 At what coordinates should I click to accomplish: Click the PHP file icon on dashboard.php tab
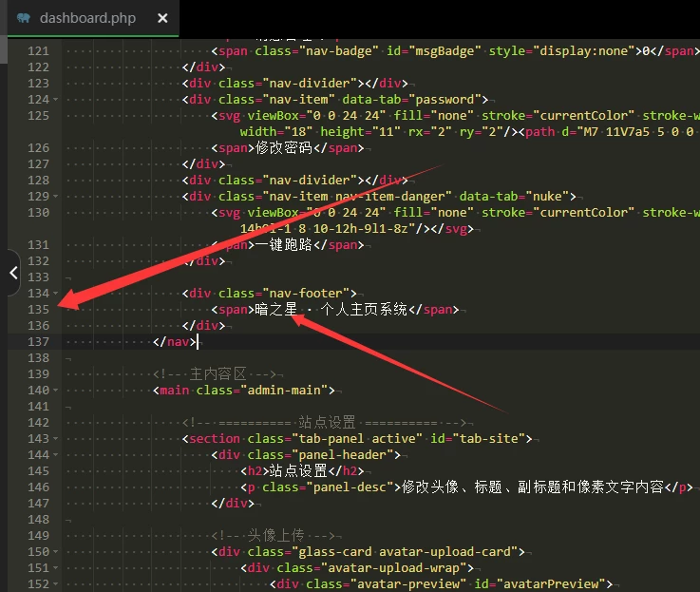coord(23,18)
